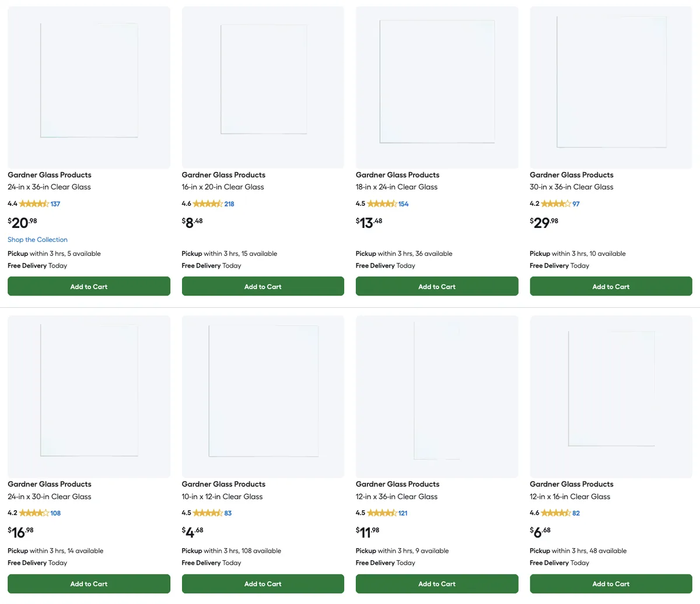Image resolution: width=700 pixels, height=604 pixels.
Task: View the 24-in x 36-in glass product image
Action: pyautogui.click(x=89, y=87)
